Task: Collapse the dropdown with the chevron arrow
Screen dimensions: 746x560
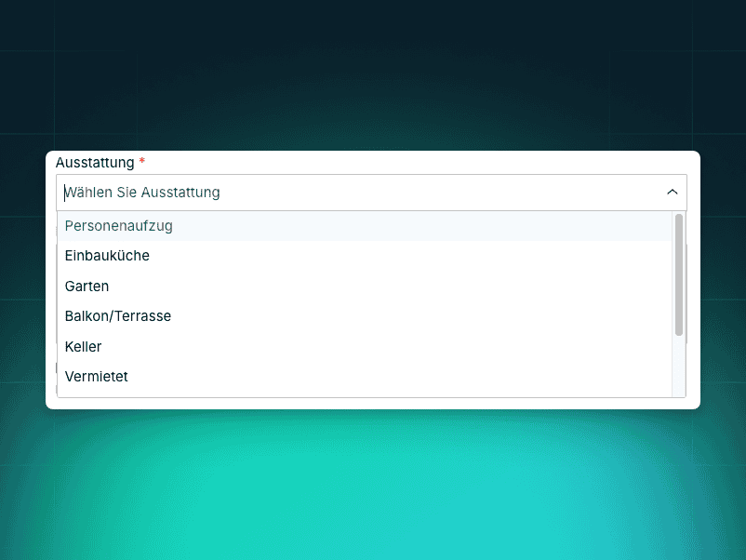Action: point(672,193)
